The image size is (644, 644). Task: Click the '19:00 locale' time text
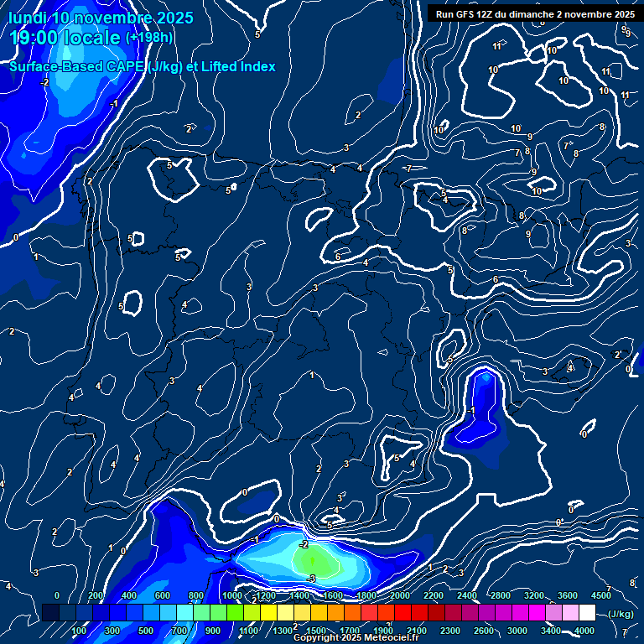click(x=65, y=38)
